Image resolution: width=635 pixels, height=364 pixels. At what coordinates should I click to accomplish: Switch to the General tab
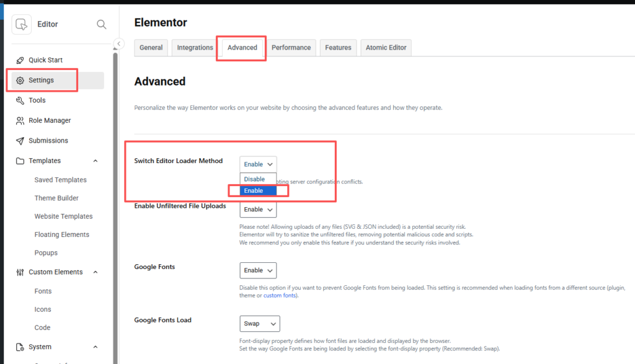pos(151,47)
